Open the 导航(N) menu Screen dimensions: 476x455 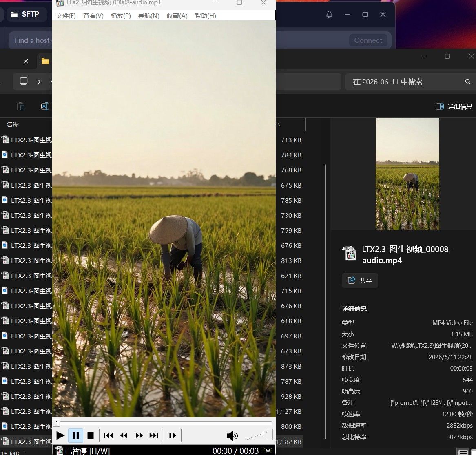click(x=149, y=16)
